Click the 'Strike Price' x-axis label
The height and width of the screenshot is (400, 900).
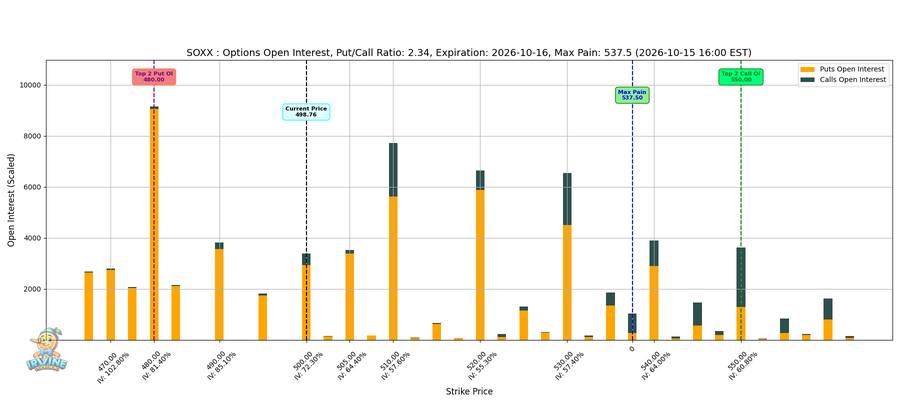pos(469,391)
